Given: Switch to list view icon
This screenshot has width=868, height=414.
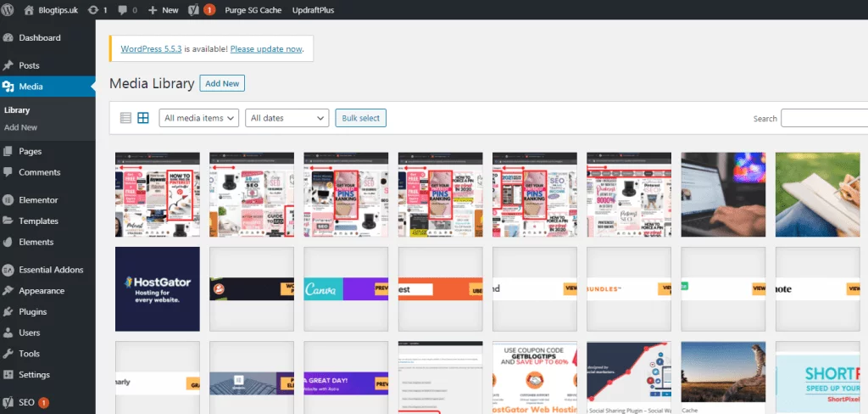Looking at the screenshot, I should (126, 118).
